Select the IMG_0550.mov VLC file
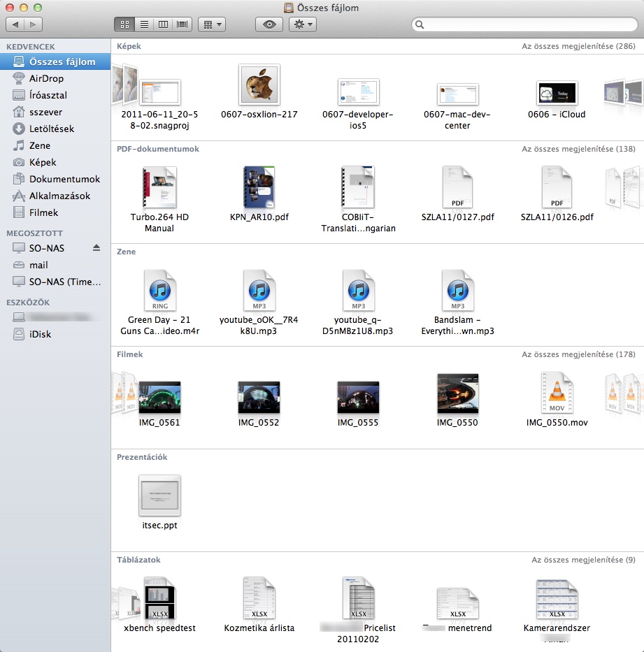Viewport: 644px width, 652px height. pyautogui.click(x=557, y=393)
